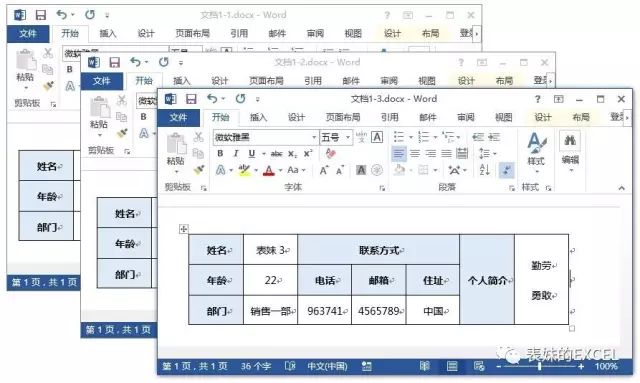Collapse the ribbon with the caret arrow
Screen dimensions: 640x383
pos(621,188)
